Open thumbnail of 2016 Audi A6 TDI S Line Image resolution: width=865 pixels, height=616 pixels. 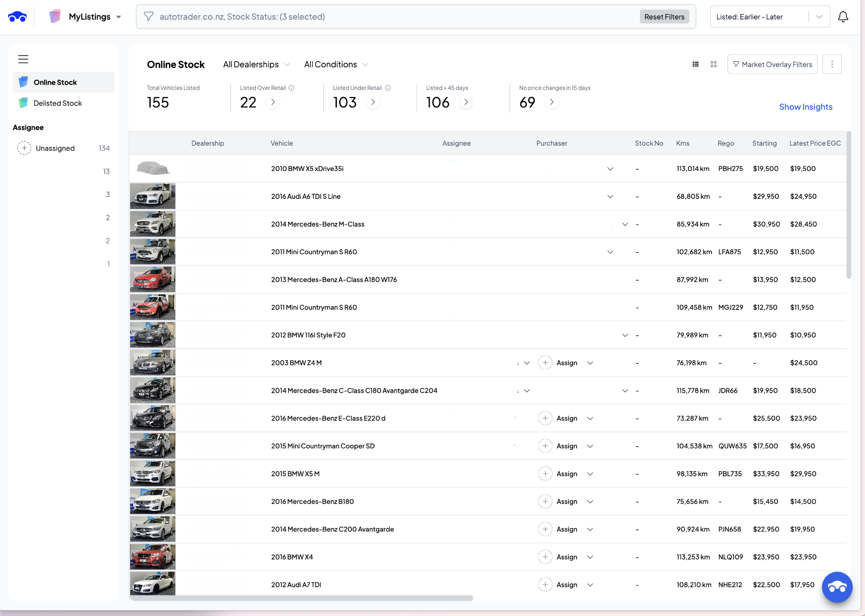click(x=152, y=196)
